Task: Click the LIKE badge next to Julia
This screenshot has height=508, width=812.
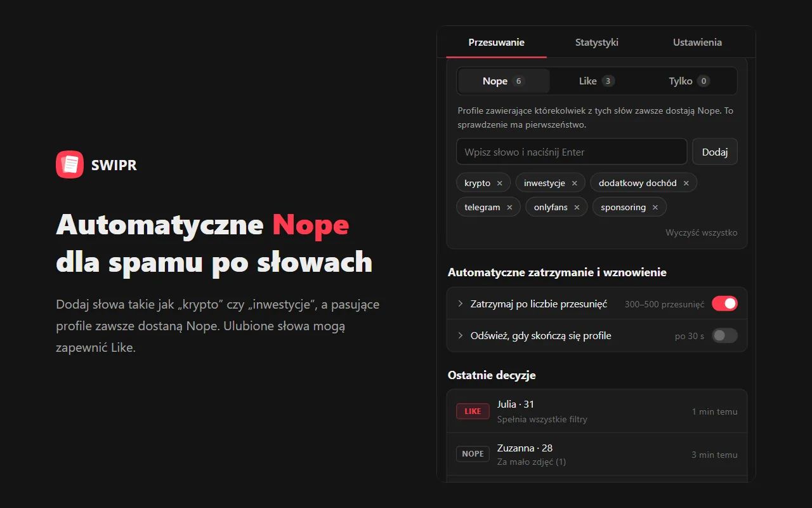Action: [473, 411]
